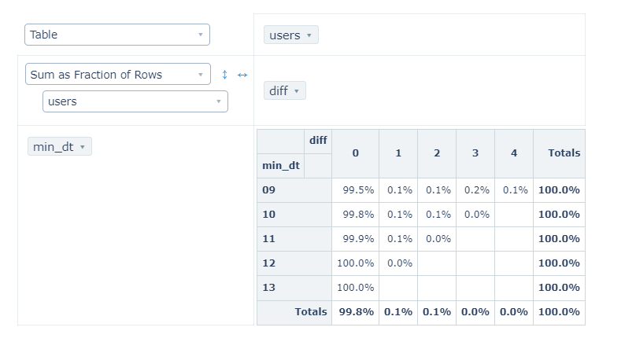Toggle the column sort order horizontal arrow
This screenshot has height=364, width=636.
pos(242,75)
